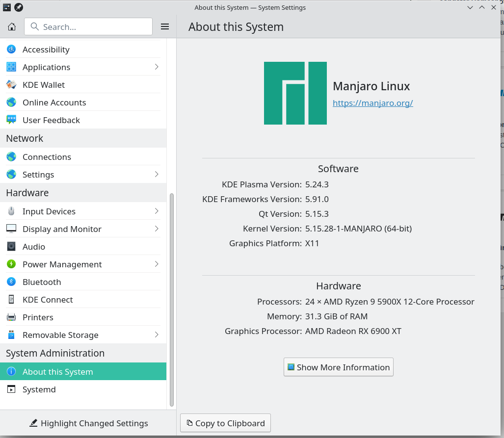Click the pin icon in title bar

click(x=19, y=7)
